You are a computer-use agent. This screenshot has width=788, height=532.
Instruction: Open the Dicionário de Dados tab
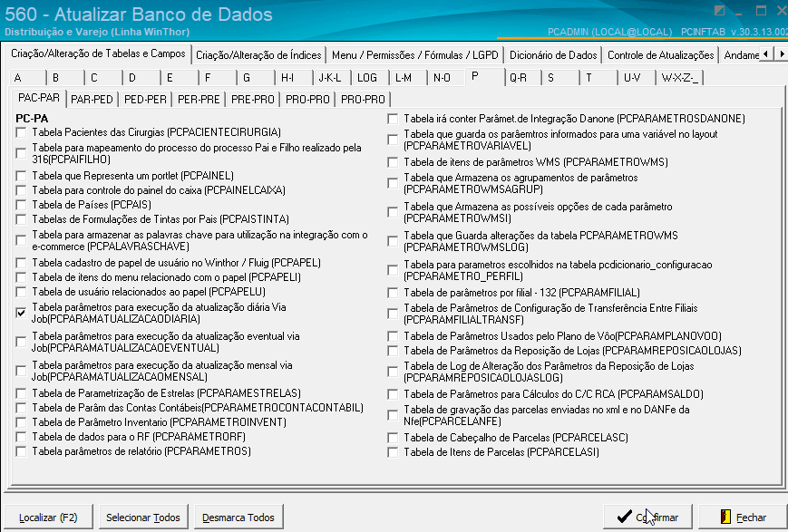point(553,55)
